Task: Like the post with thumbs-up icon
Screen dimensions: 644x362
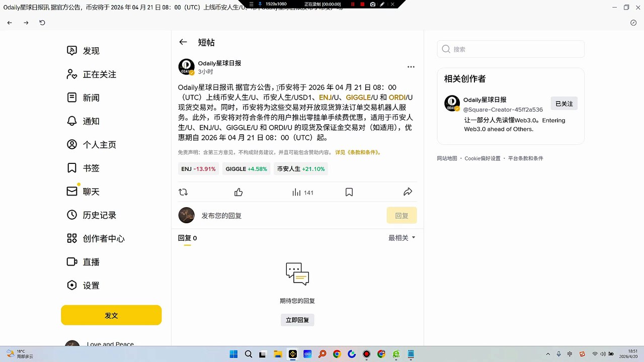Action: pos(238,192)
